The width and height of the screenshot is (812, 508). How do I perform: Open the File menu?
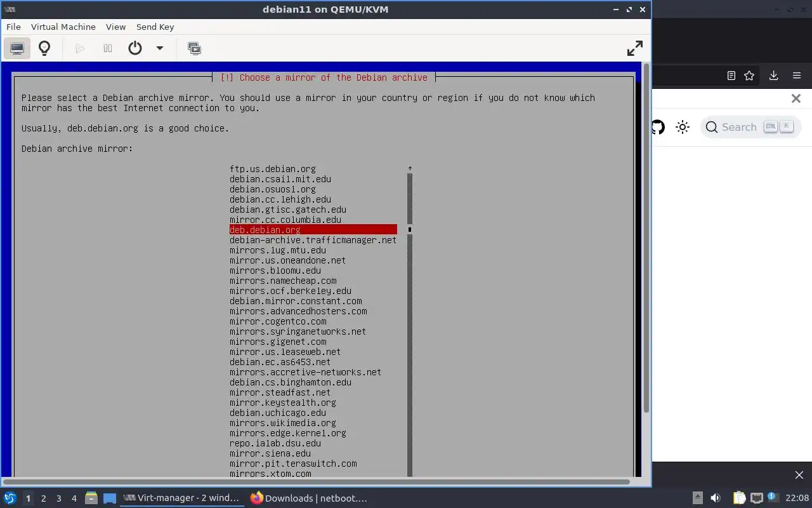click(13, 27)
